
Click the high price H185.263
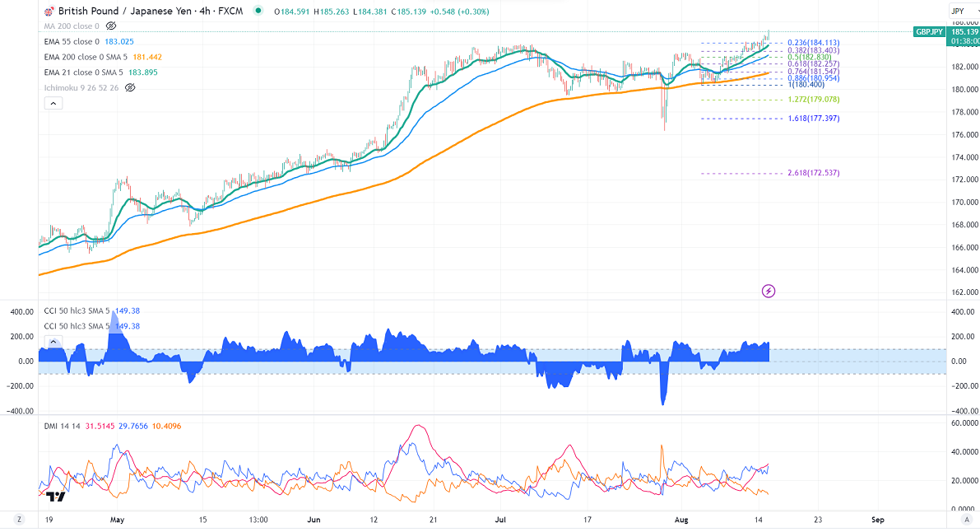click(332, 12)
